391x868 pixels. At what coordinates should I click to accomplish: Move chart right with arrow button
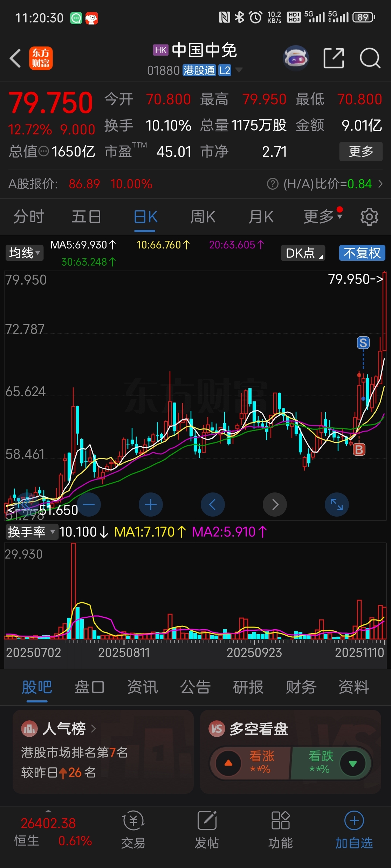pos(275,504)
